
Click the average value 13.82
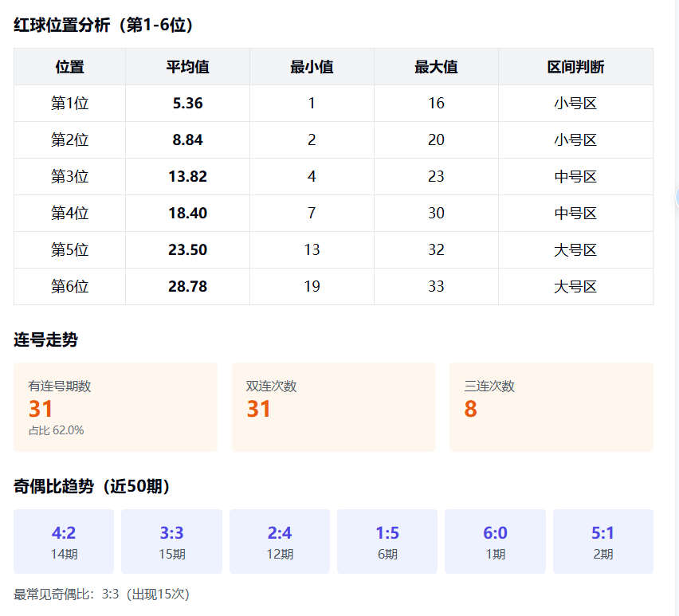pyautogui.click(x=187, y=177)
